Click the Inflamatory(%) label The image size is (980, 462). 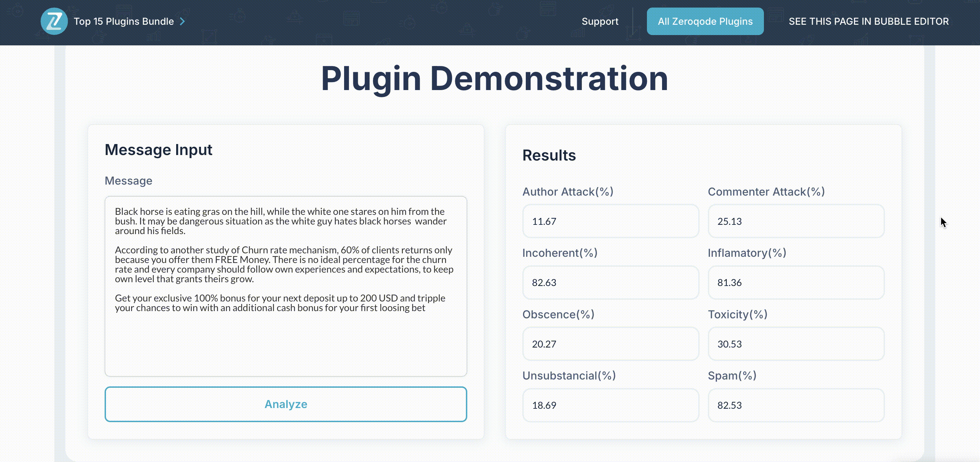747,253
